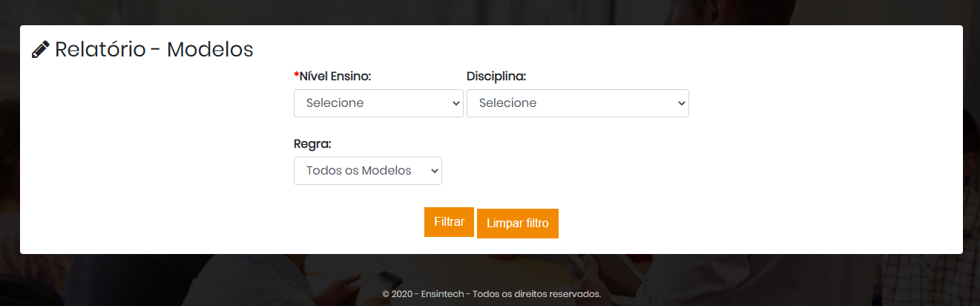This screenshot has height=306, width=980.
Task: Click the pencil icon beside Relatório title
Action: [41, 50]
